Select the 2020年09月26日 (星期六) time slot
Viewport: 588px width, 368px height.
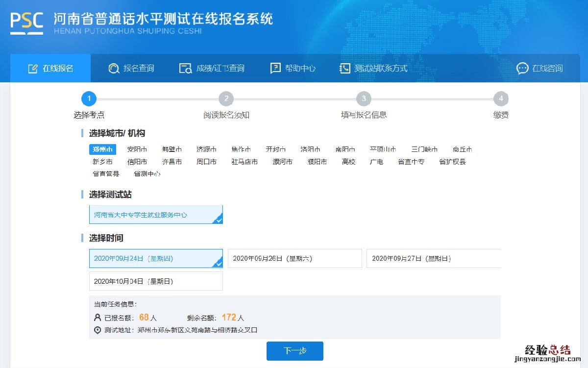pyautogui.click(x=294, y=259)
